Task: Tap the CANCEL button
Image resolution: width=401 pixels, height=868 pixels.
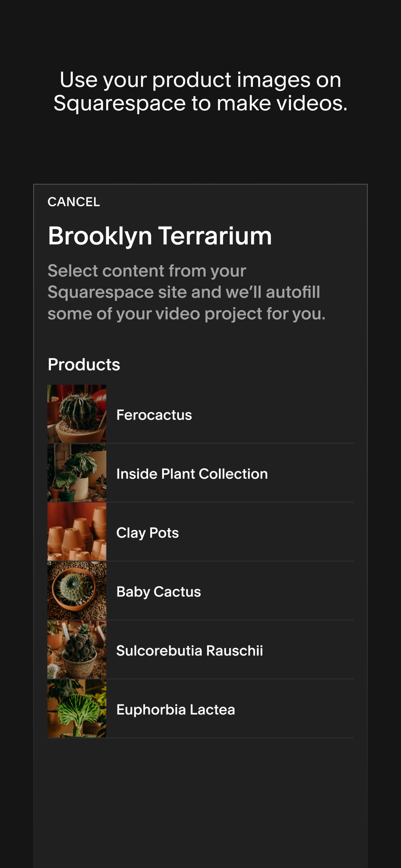Action: (74, 202)
